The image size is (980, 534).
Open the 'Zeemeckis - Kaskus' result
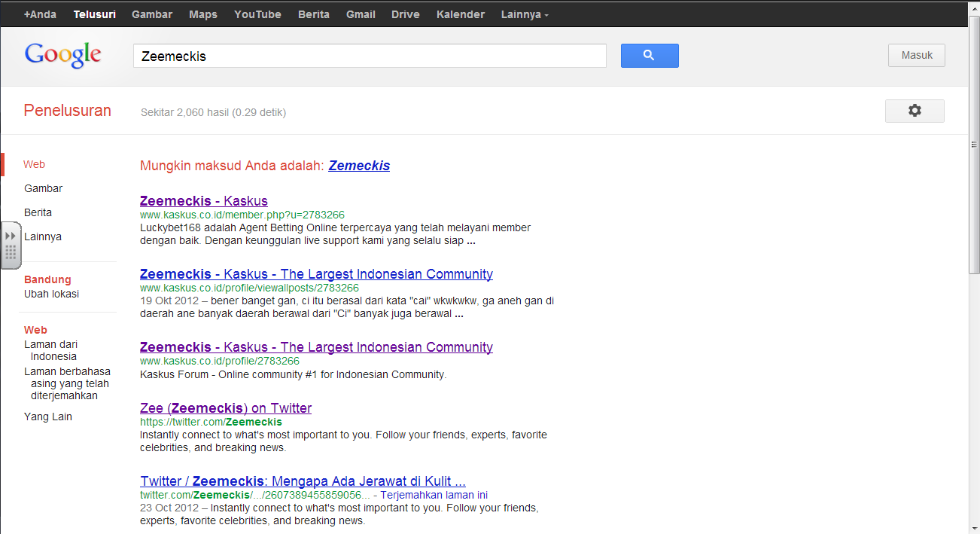click(204, 201)
